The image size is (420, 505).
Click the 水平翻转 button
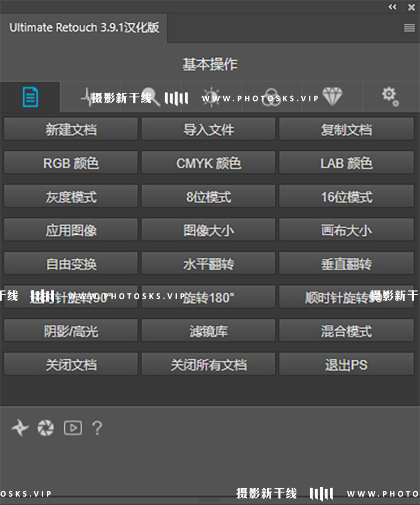tap(208, 263)
